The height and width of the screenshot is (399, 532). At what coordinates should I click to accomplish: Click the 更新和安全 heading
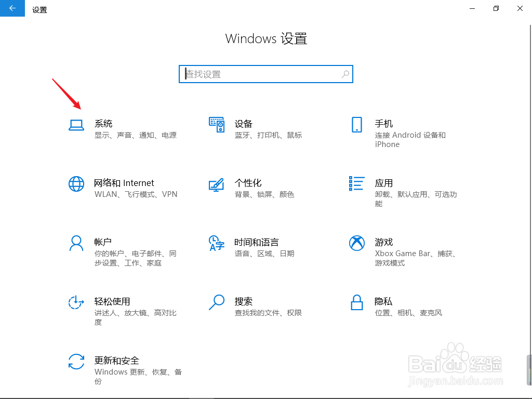point(116,361)
